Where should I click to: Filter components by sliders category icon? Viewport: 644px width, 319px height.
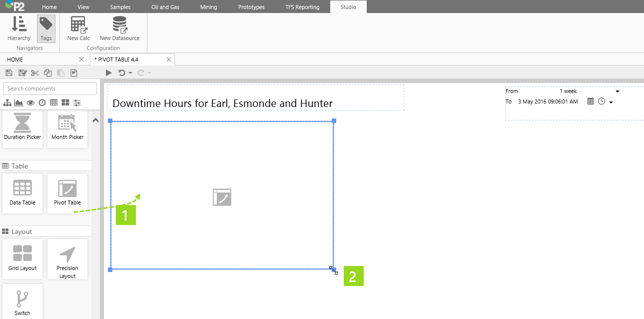[77, 103]
